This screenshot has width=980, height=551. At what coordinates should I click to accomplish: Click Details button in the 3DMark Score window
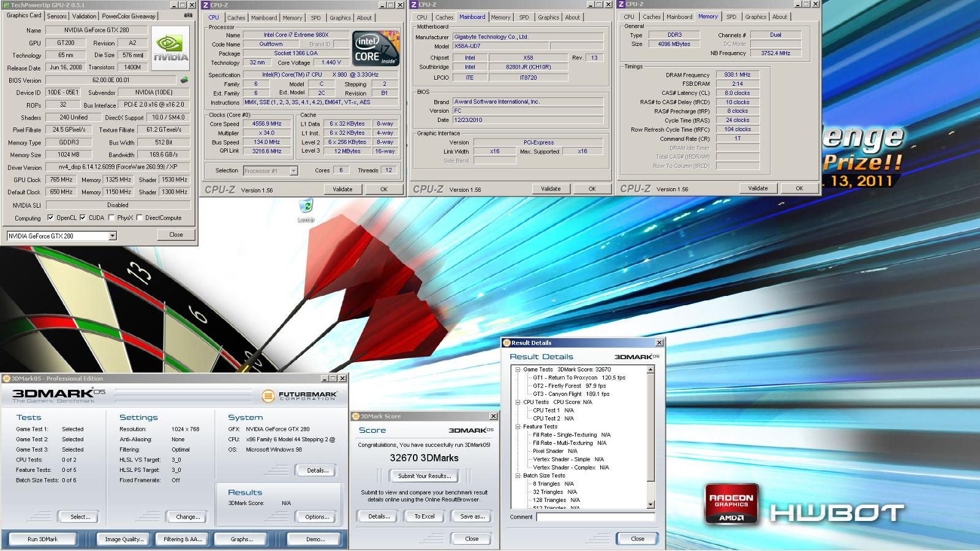tap(379, 516)
